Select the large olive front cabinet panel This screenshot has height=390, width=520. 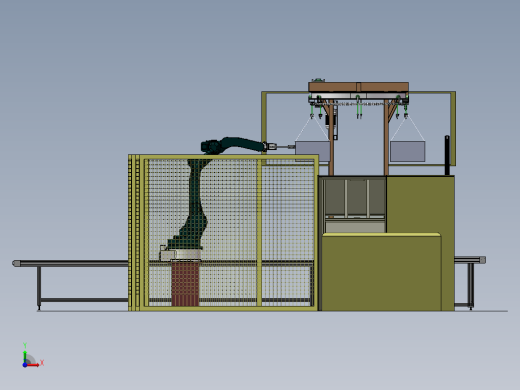tap(382, 272)
